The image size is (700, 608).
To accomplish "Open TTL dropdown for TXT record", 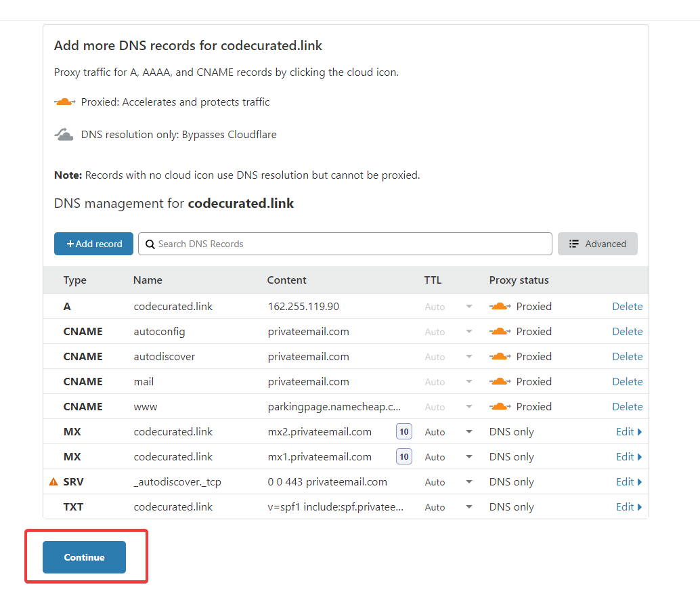I will (x=468, y=506).
